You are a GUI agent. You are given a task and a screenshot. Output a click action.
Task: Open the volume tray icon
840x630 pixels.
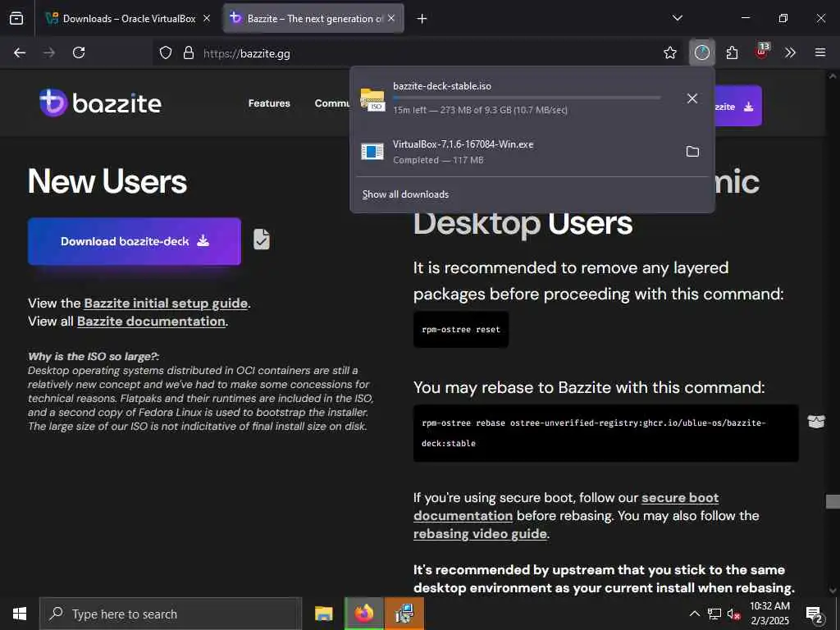coord(733,614)
